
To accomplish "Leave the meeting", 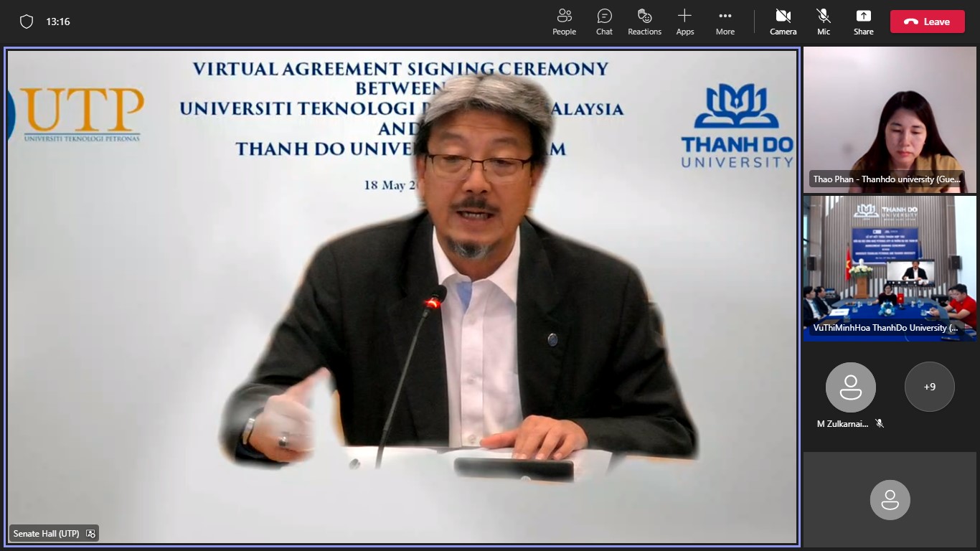I will point(927,22).
